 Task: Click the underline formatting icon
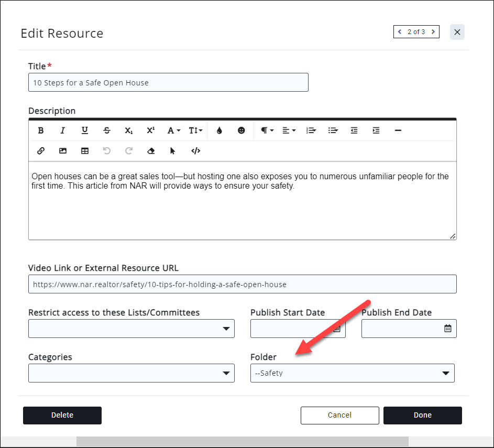pyautogui.click(x=85, y=130)
